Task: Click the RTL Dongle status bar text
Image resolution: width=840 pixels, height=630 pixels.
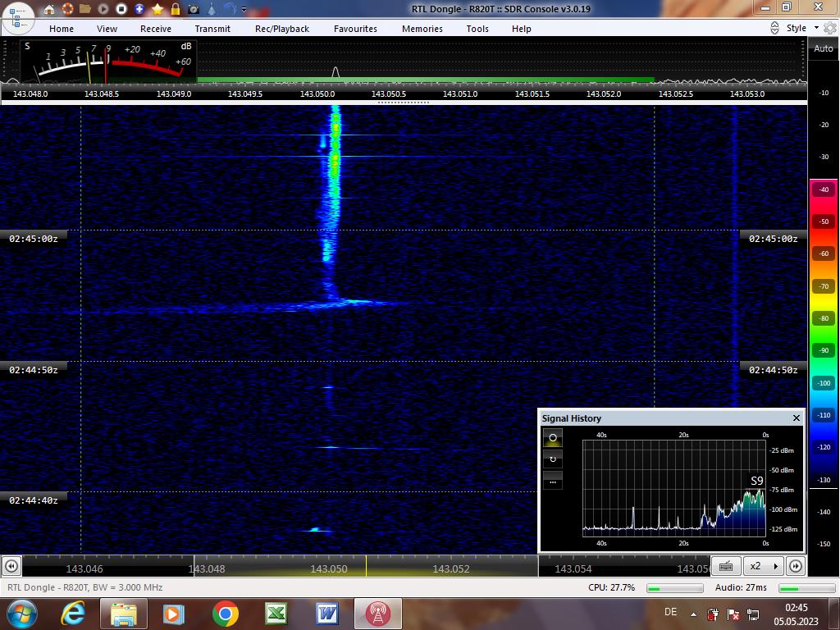Action: 84,587
